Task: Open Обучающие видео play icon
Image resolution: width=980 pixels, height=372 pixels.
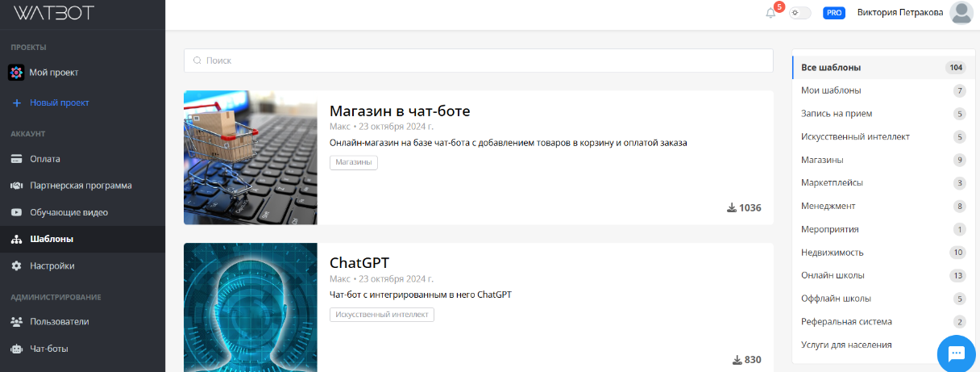Action: pyautogui.click(x=16, y=212)
